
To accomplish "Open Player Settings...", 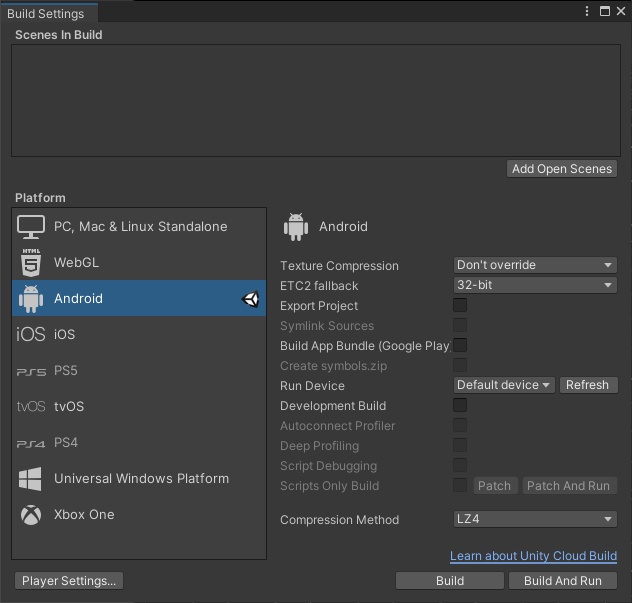I will coord(69,581).
